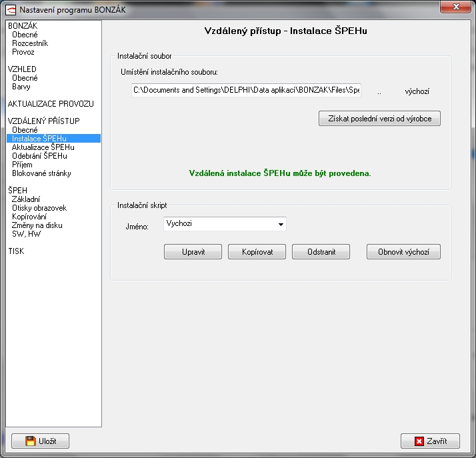
Task: Select VZDÁLENÝ PŘÍSTUP section header
Action: (x=44, y=121)
